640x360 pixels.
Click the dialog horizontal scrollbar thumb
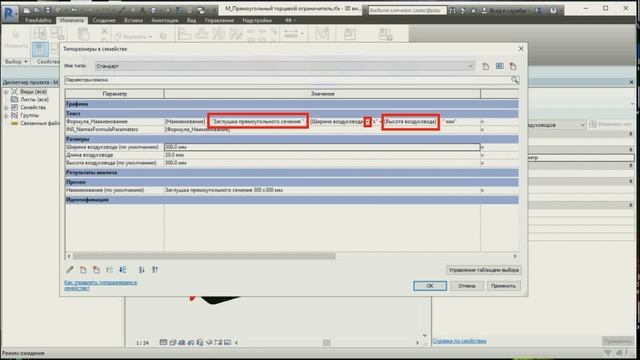(204, 256)
